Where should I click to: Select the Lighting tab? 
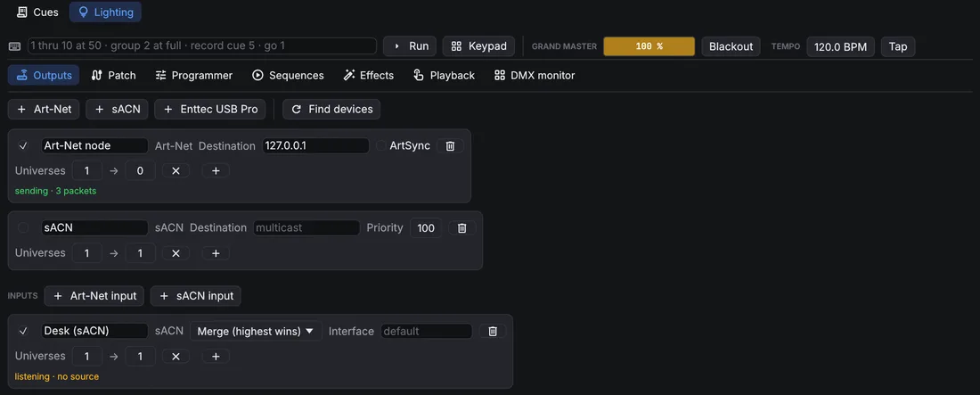[105, 12]
